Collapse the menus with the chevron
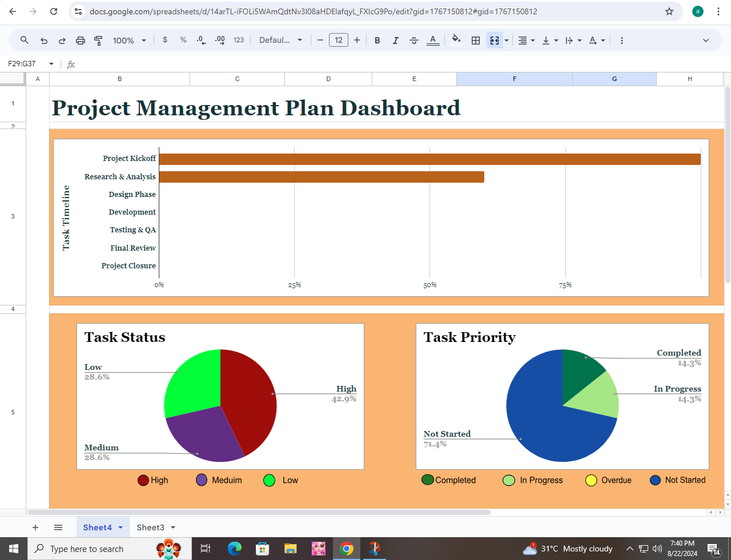The width and height of the screenshot is (731, 560). pyautogui.click(x=706, y=41)
